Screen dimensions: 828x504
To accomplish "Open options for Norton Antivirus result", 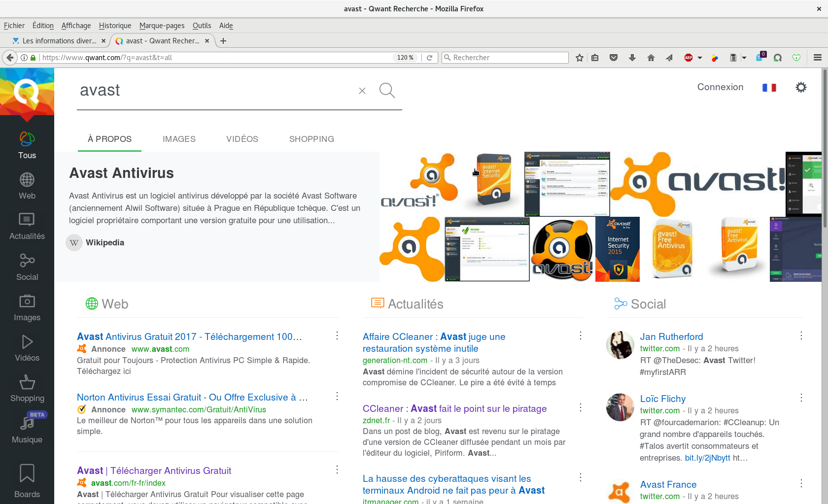I will [x=337, y=396].
